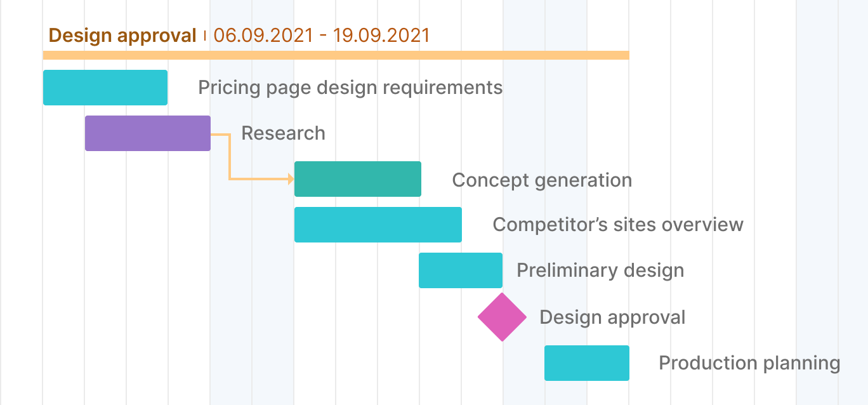The image size is (868, 405).
Task: Expand the Design approval project group
Action: pos(122,35)
